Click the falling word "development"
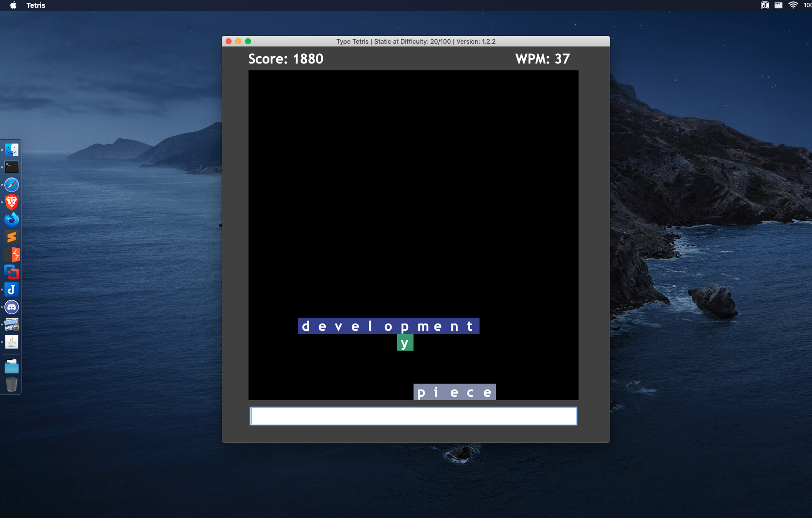This screenshot has height=518, width=812. [389, 326]
